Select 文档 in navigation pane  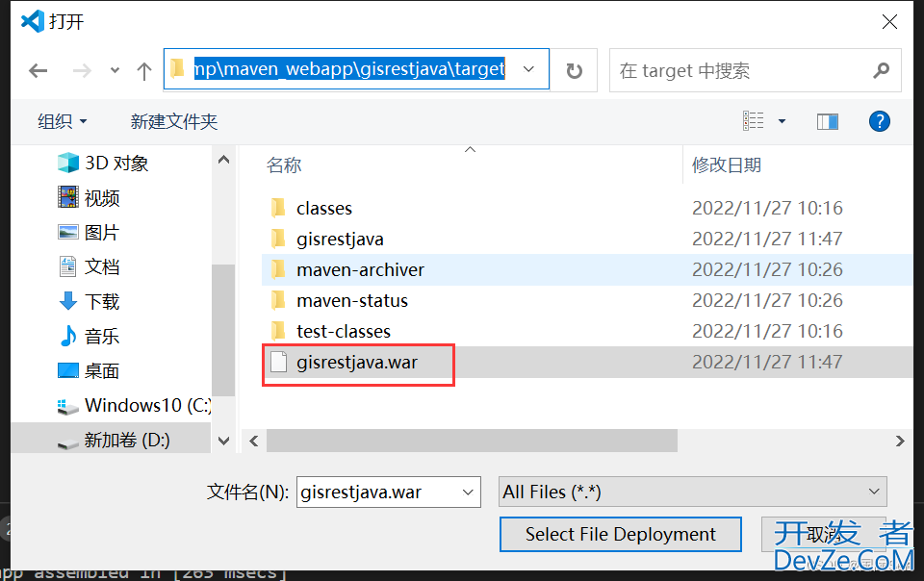pyautogui.click(x=101, y=266)
